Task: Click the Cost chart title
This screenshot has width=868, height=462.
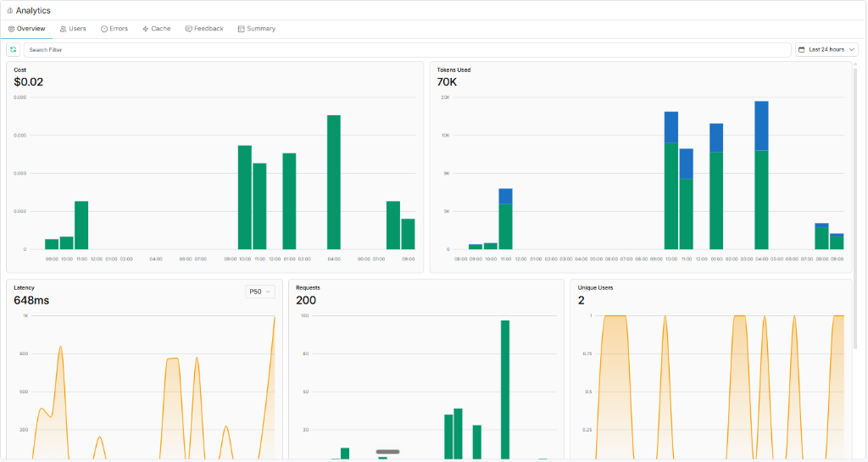Action: 20,70
